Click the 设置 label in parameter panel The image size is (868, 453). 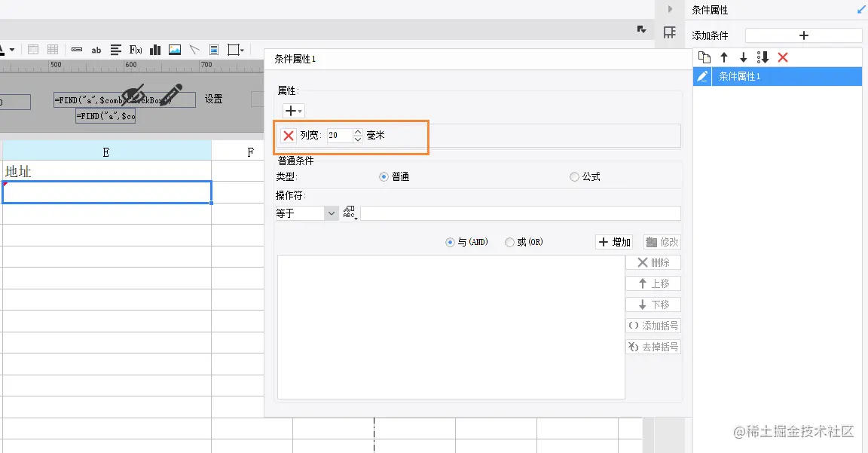click(214, 99)
